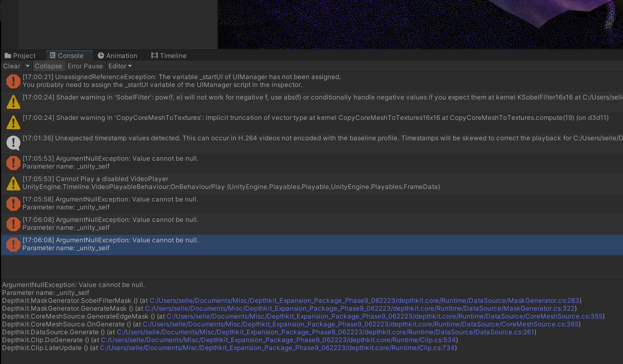The width and height of the screenshot is (623, 364).
Task: Open the Timeline tab
Action: [169, 56]
